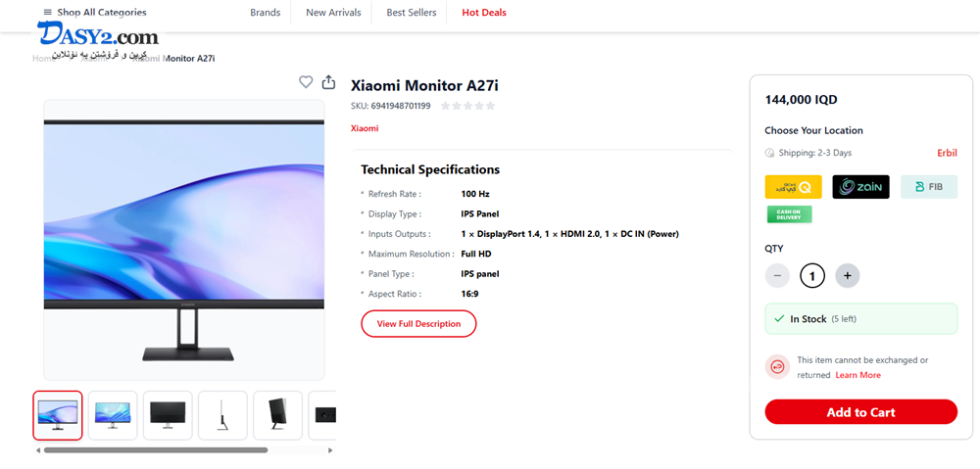Decrease quantity with the minus button
This screenshot has width=980, height=469.
(x=777, y=275)
